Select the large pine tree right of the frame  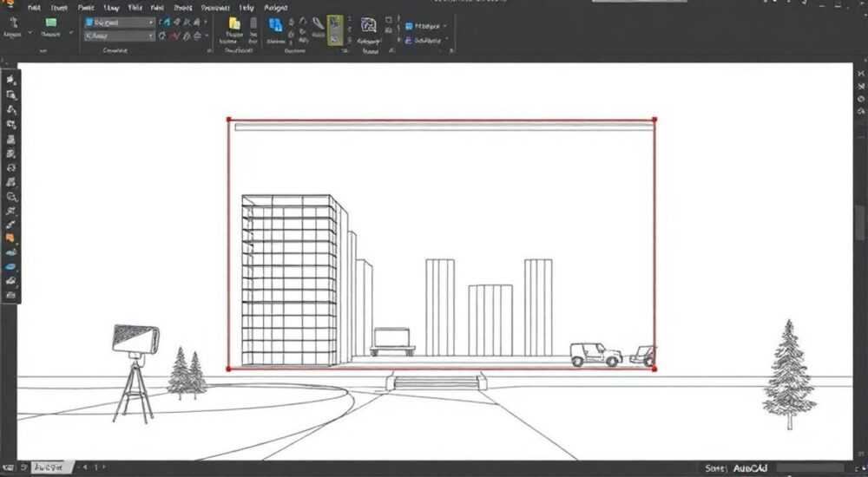[x=789, y=374]
